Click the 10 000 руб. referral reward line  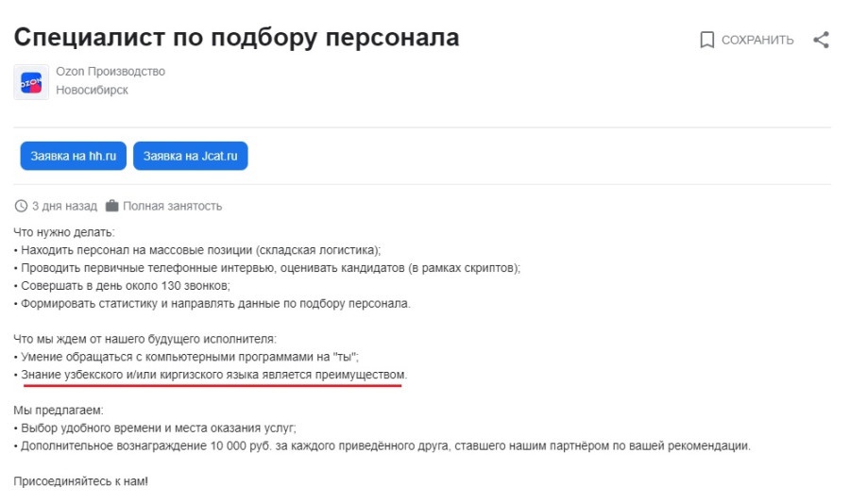tap(384, 445)
